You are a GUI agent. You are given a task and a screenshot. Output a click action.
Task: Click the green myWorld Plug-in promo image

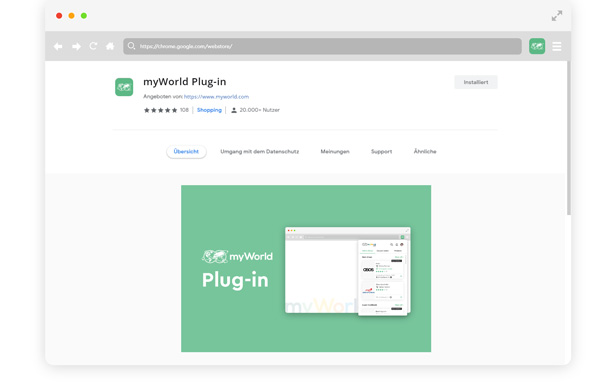click(x=306, y=268)
